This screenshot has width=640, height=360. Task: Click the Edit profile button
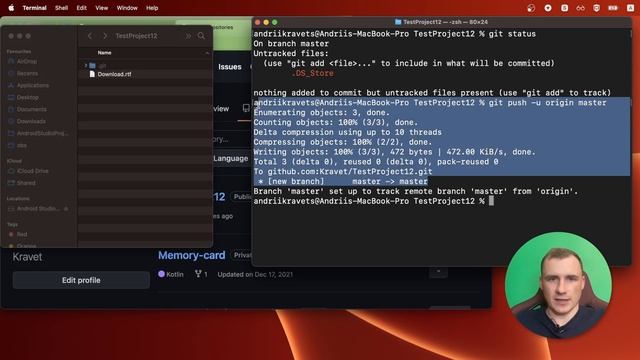point(81,280)
